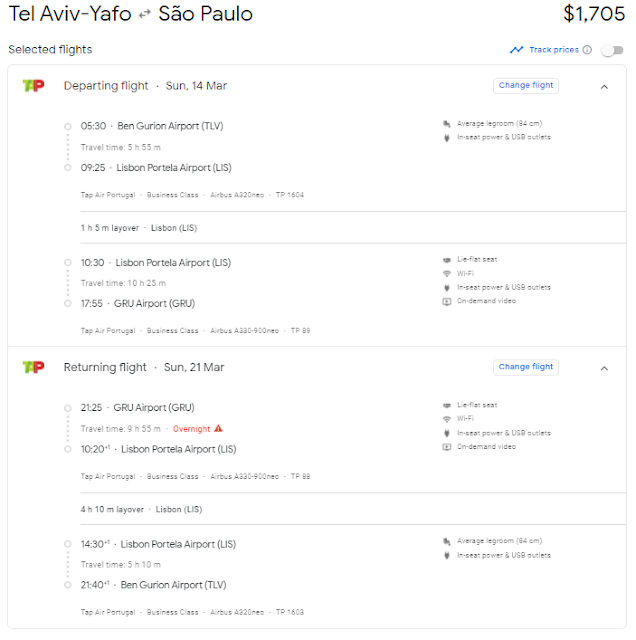The width and height of the screenshot is (636, 640).
Task: Select the Returning flight Sun, 21 Mar header
Action: tap(144, 367)
